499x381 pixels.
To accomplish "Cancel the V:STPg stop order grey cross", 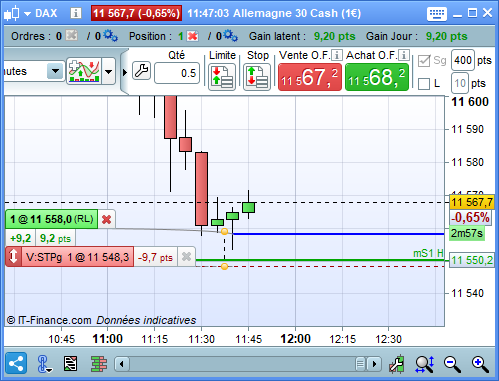I will [186, 257].
